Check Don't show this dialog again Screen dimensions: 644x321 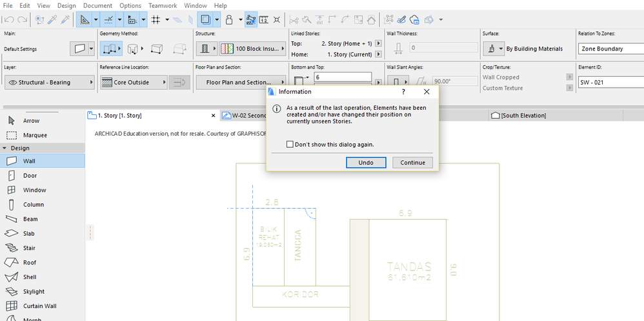click(x=290, y=145)
